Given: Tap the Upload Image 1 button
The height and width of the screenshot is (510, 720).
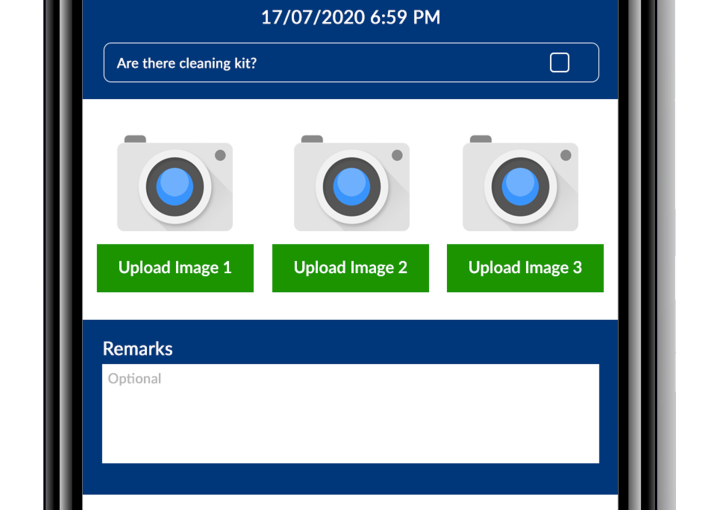Looking at the screenshot, I should tap(175, 268).
